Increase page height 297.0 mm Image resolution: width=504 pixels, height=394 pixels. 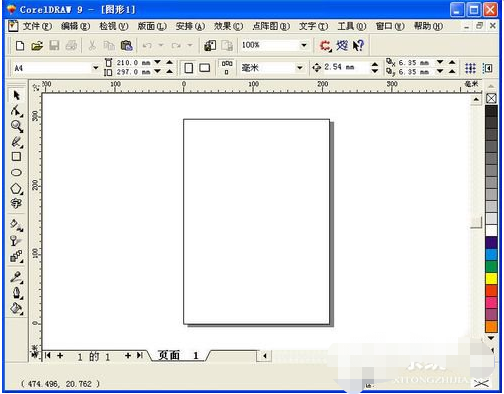(169, 71)
